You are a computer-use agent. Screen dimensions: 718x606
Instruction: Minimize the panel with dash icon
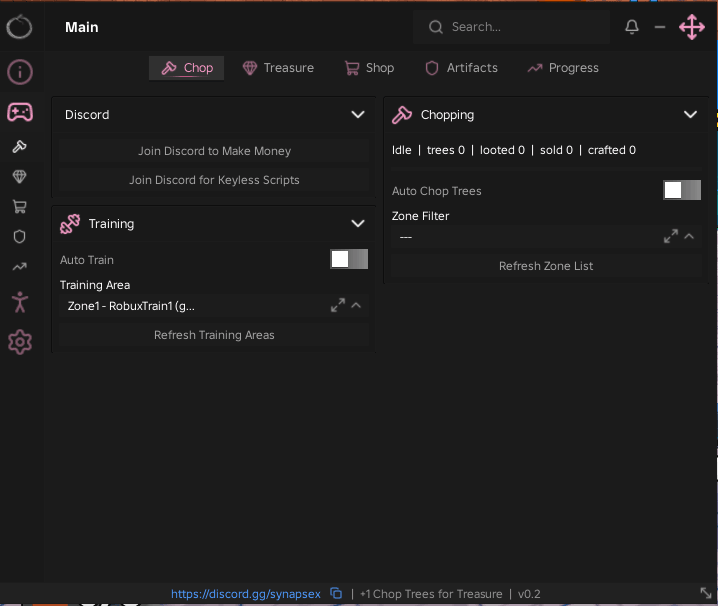point(660,27)
